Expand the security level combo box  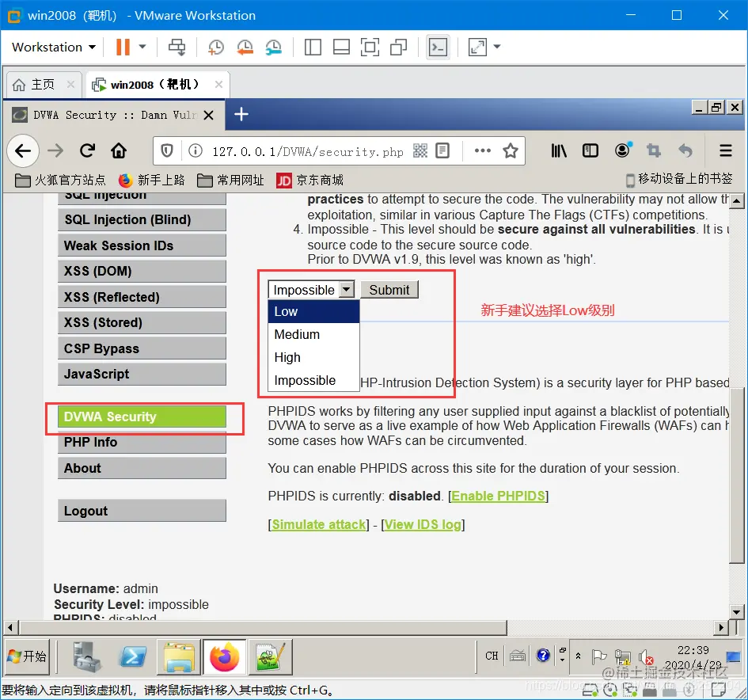click(x=311, y=290)
